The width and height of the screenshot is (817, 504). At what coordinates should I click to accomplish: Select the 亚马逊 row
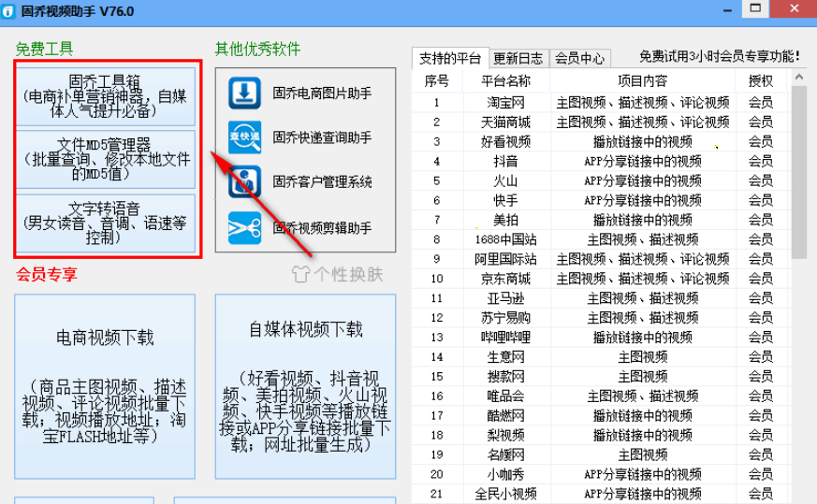601,298
